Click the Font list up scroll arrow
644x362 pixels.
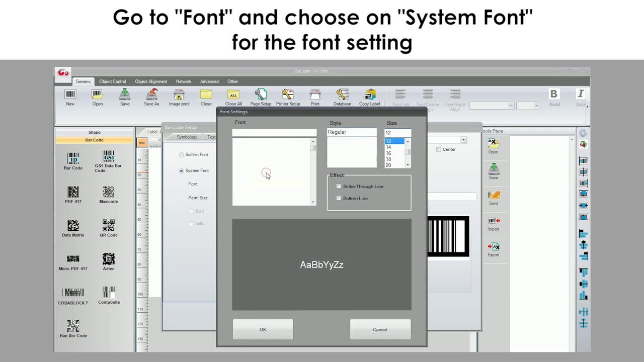(x=313, y=142)
